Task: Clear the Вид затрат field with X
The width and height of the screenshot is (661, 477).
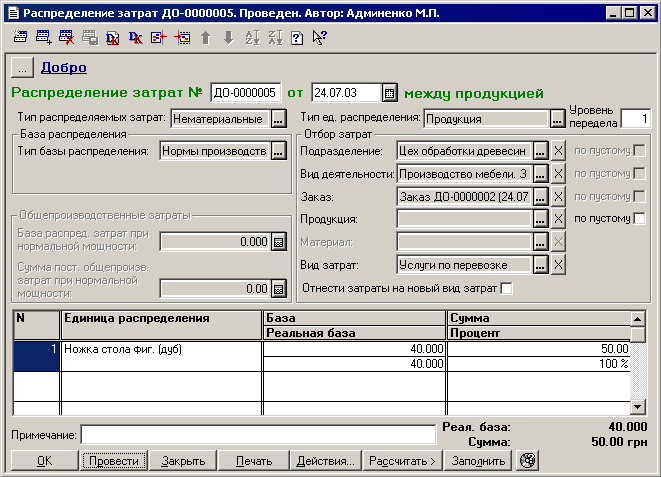Action: point(558,265)
